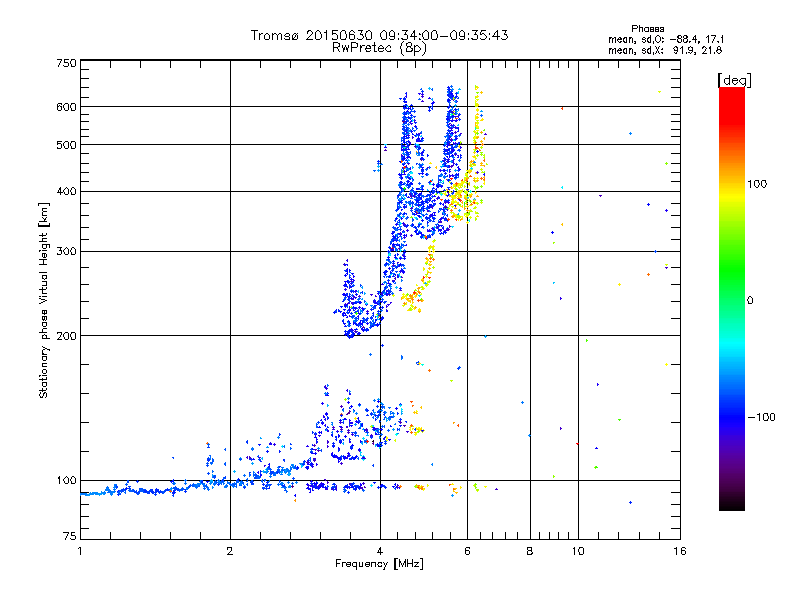The width and height of the screenshot is (800, 600).
Task: Click the y-axis tick label '100'
Action: point(66,481)
